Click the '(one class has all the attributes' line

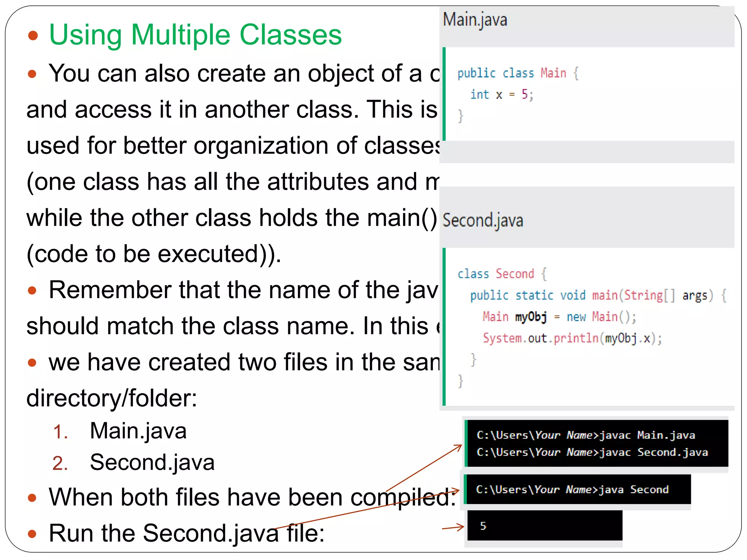[233, 182]
